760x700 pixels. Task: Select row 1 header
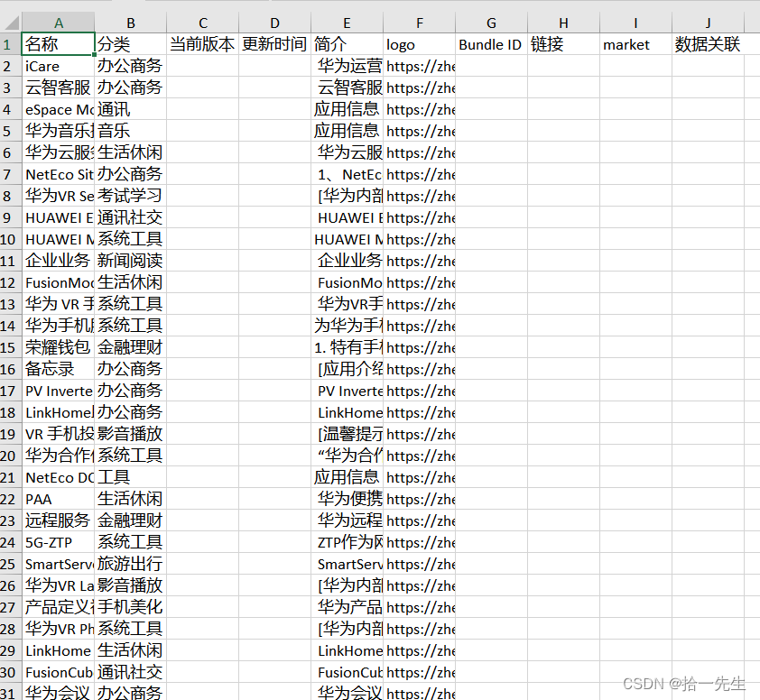11,44
